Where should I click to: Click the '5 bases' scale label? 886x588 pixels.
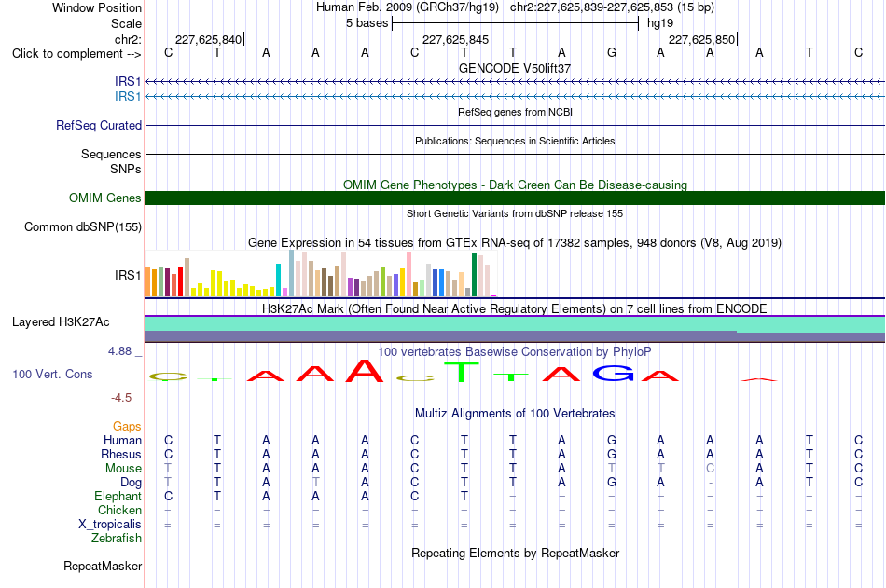click(367, 23)
